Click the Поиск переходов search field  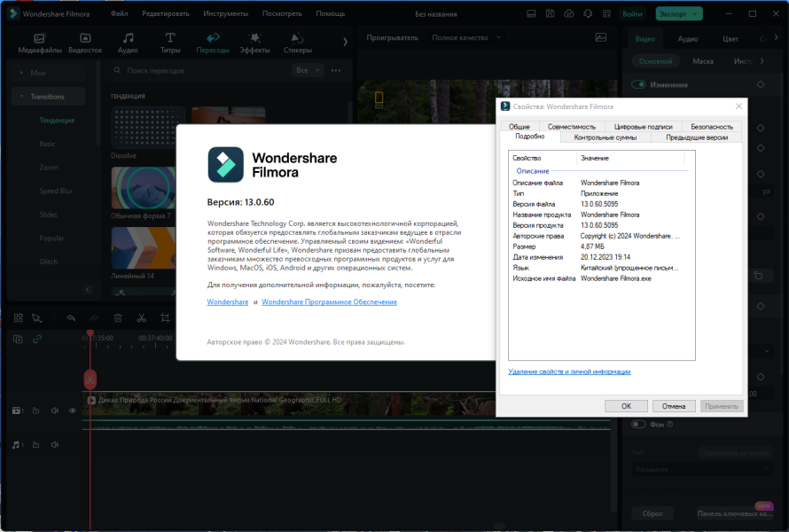pyautogui.click(x=201, y=70)
